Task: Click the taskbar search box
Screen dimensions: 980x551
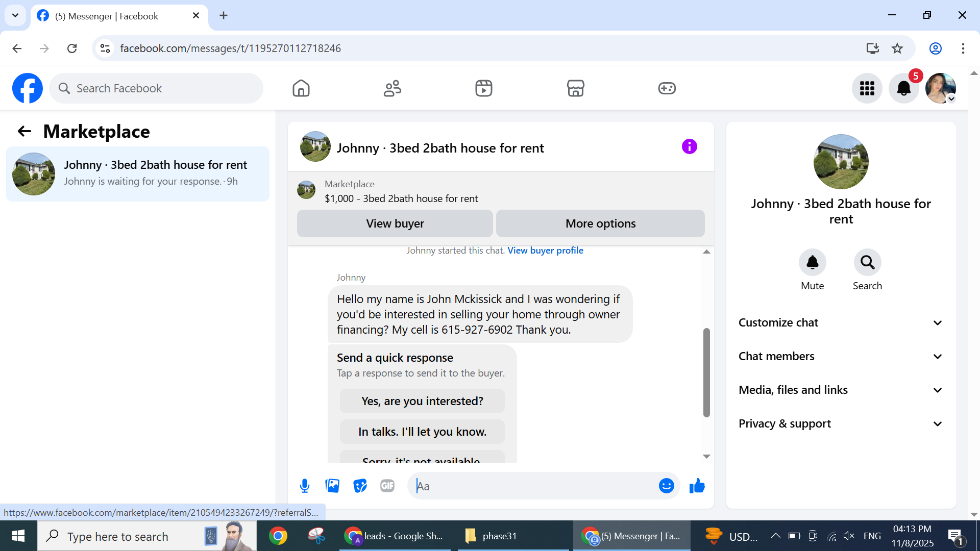Action: click(x=147, y=536)
